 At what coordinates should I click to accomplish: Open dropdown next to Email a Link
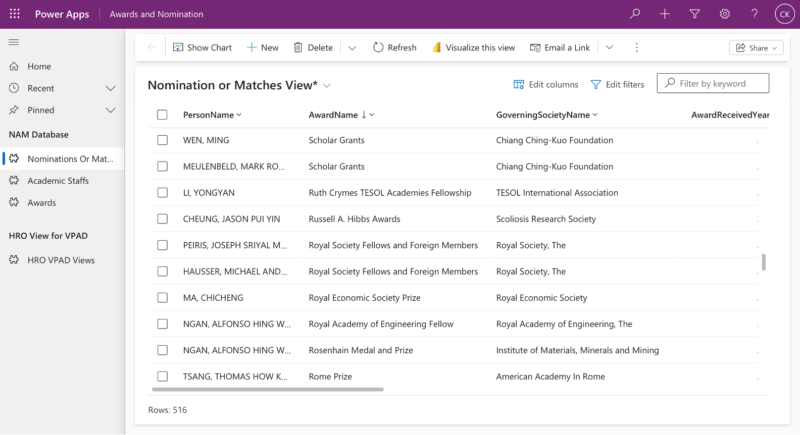tap(609, 47)
